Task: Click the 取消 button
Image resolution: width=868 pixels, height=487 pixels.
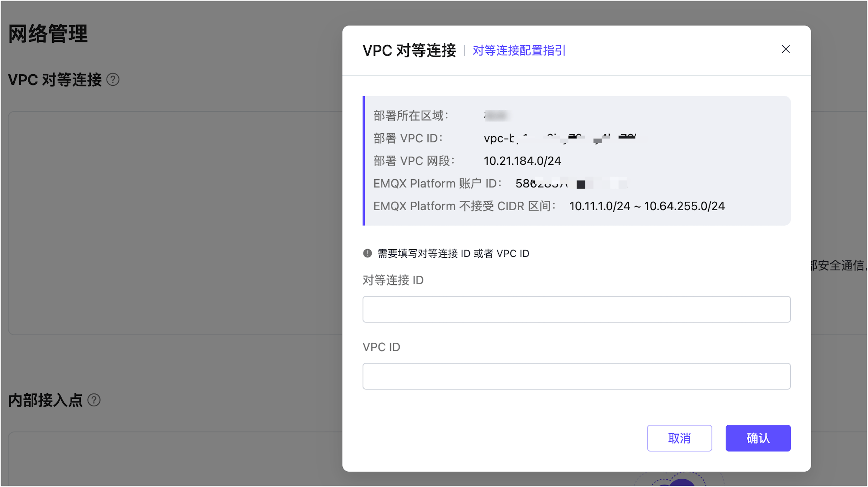Action: click(679, 438)
